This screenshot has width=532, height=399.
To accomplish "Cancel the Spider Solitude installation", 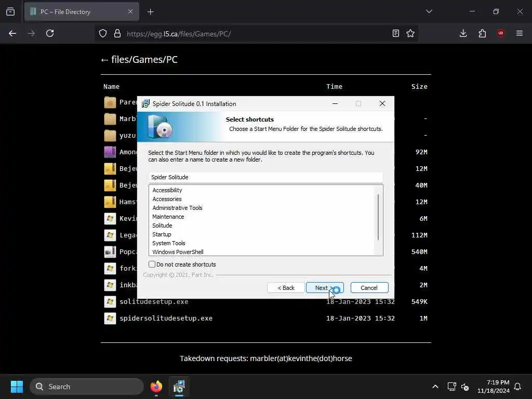I will 369,288.
